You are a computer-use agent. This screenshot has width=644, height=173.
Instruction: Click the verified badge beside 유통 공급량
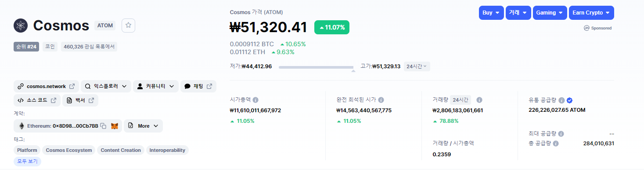(569, 100)
